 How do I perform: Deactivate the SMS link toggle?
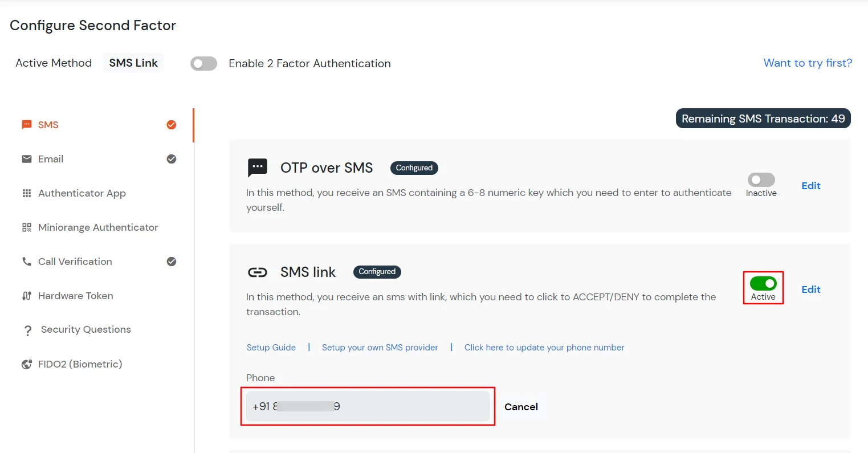[763, 283]
